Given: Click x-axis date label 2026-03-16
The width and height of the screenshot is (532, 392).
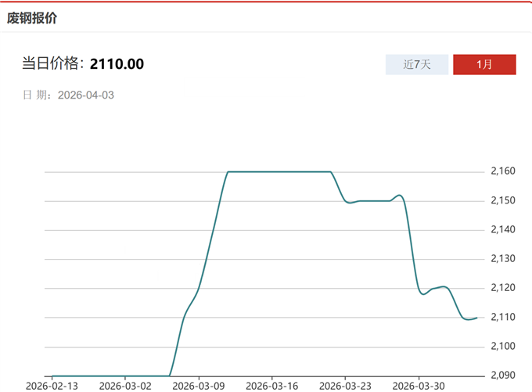Looking at the screenshot, I should point(271,386).
